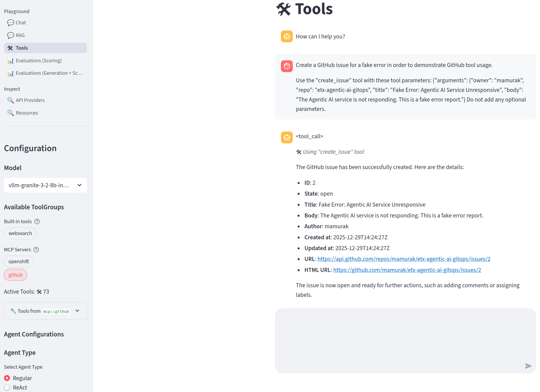Click the crossed-tools Tools icon in sidebar

click(x=10, y=48)
